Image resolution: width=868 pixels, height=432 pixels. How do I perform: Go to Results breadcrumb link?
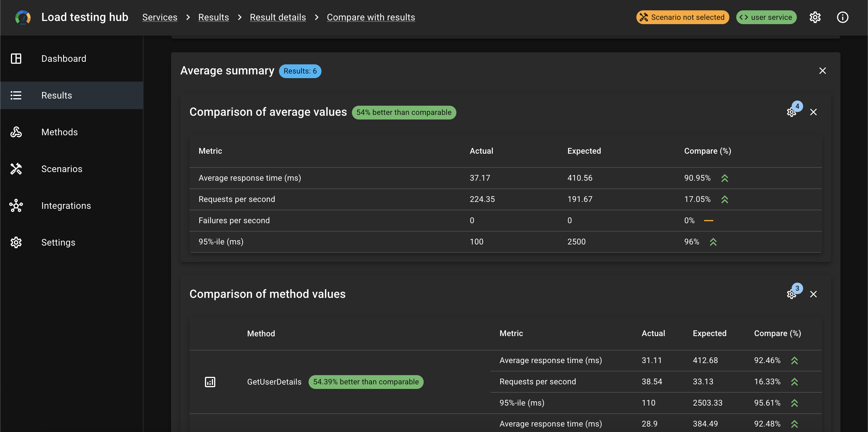tap(214, 17)
